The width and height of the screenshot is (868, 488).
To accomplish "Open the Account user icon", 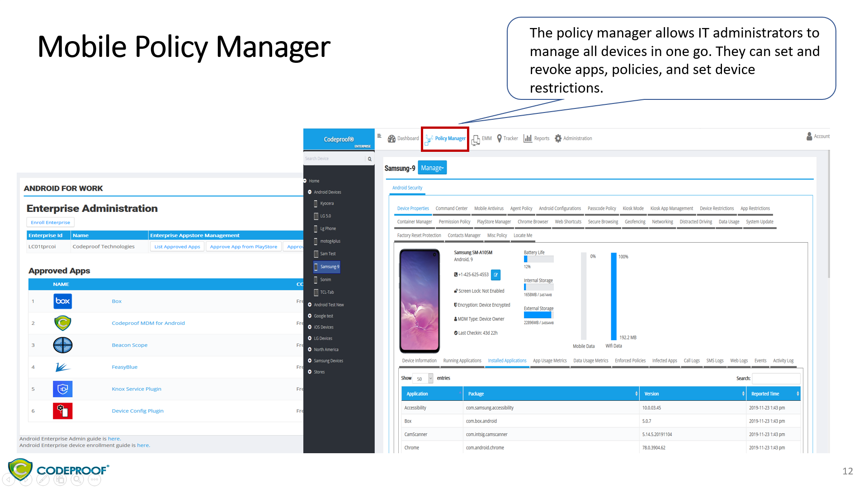I will pyautogui.click(x=809, y=136).
